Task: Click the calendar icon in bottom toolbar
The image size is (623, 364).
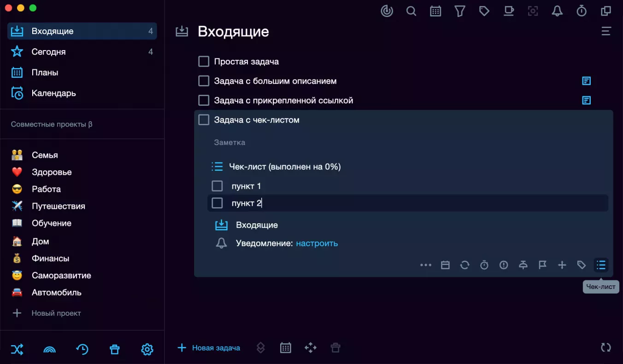Action: 286,348
